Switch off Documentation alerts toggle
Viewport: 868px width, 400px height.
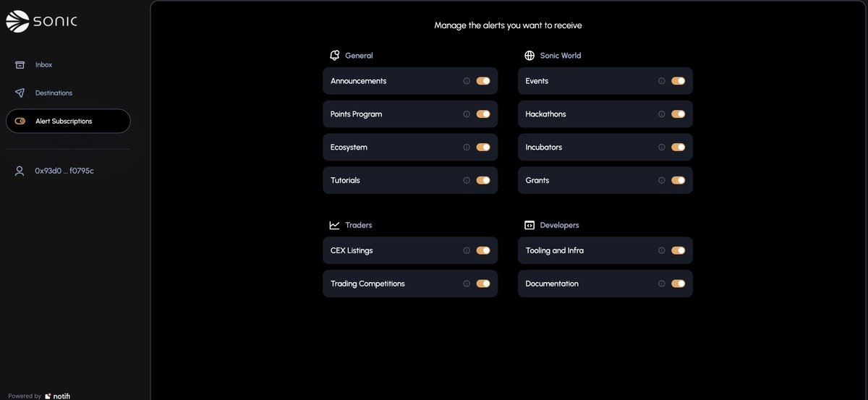tap(678, 284)
